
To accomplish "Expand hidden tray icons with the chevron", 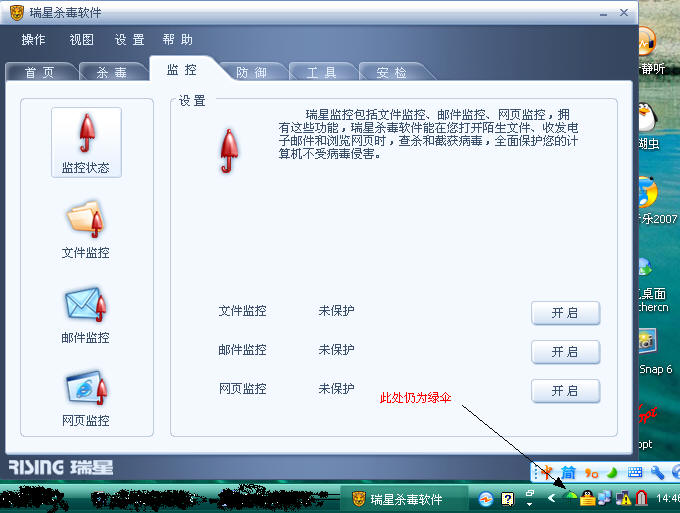I will 552,498.
